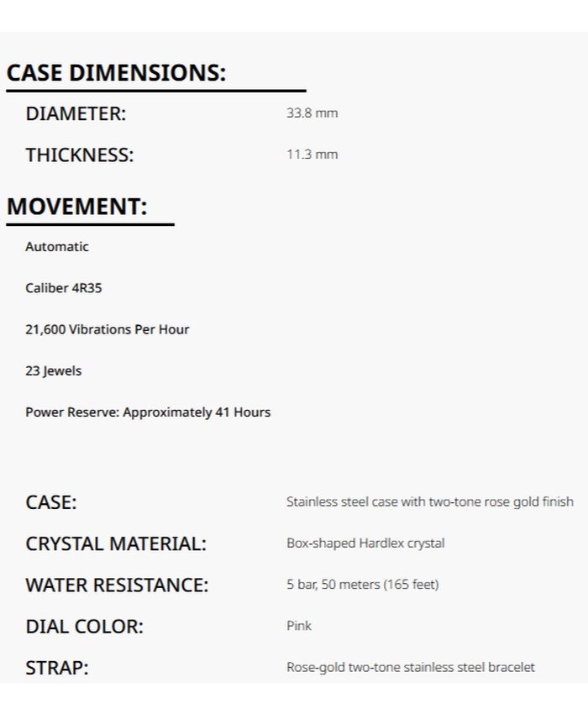Select the Automatic movement text
Image resolution: width=588 pixels, height=714 pixels.
coord(57,247)
